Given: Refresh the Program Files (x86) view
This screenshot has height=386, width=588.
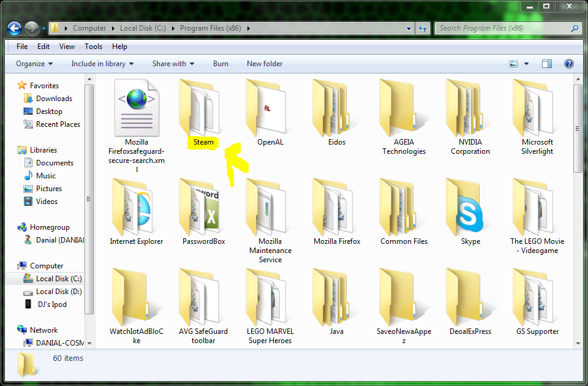Looking at the screenshot, I should (423, 28).
